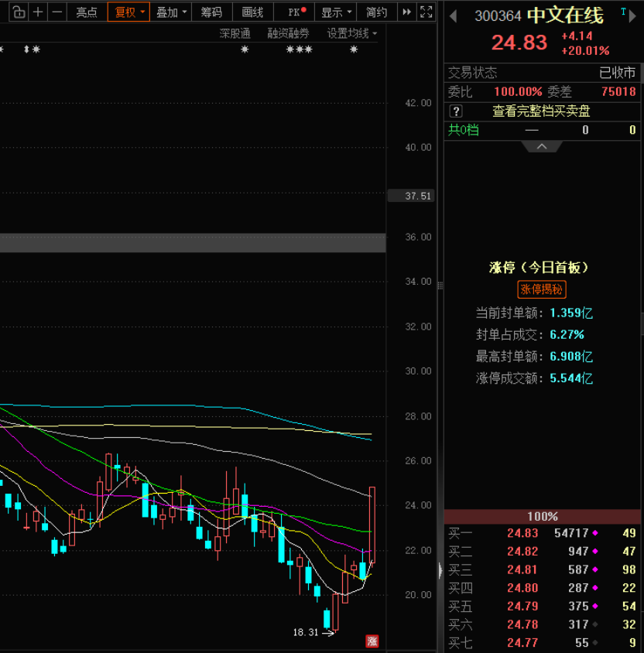
Task: Select the 买四 row price 24.80
Action: [x=522, y=588]
